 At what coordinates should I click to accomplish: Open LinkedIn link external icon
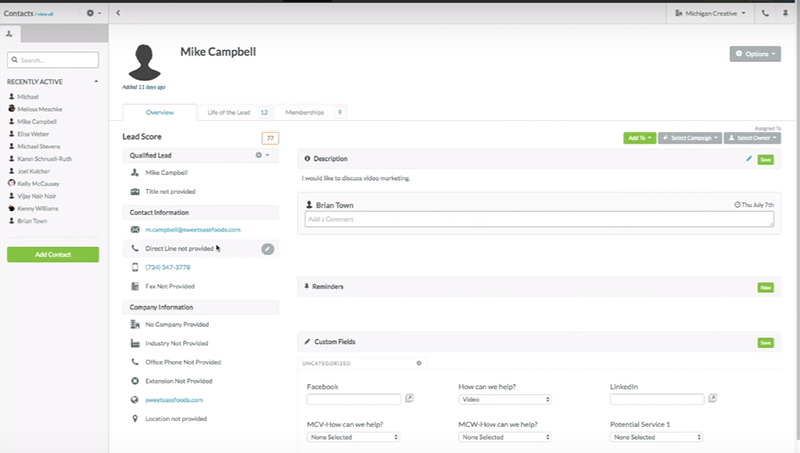pos(713,398)
